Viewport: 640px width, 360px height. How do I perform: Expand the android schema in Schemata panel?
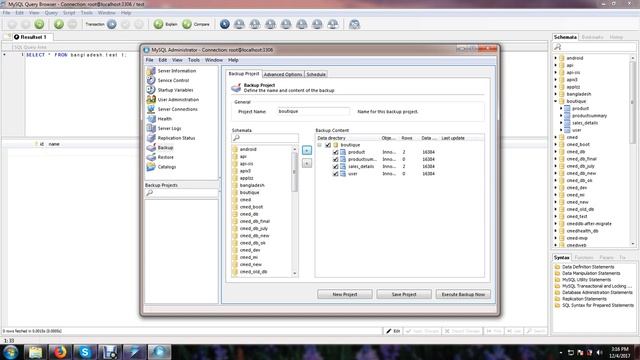pyautogui.click(x=556, y=58)
